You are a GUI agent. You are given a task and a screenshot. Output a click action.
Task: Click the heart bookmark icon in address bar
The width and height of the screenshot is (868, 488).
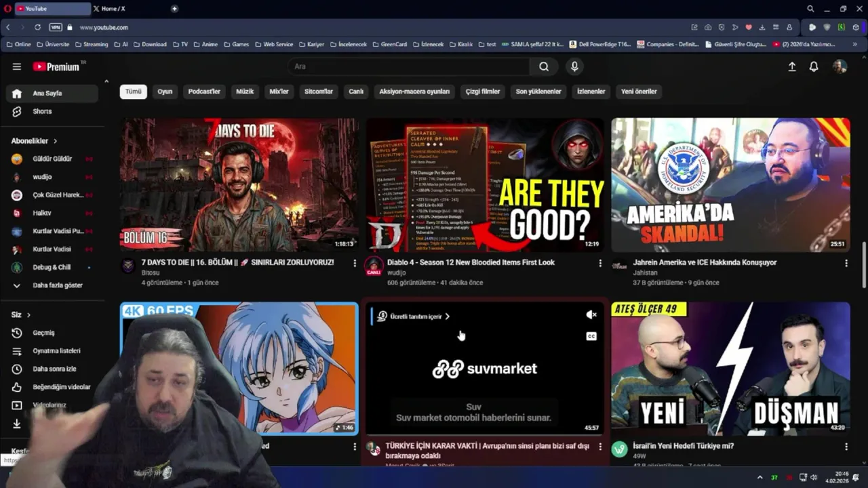pyautogui.click(x=749, y=27)
